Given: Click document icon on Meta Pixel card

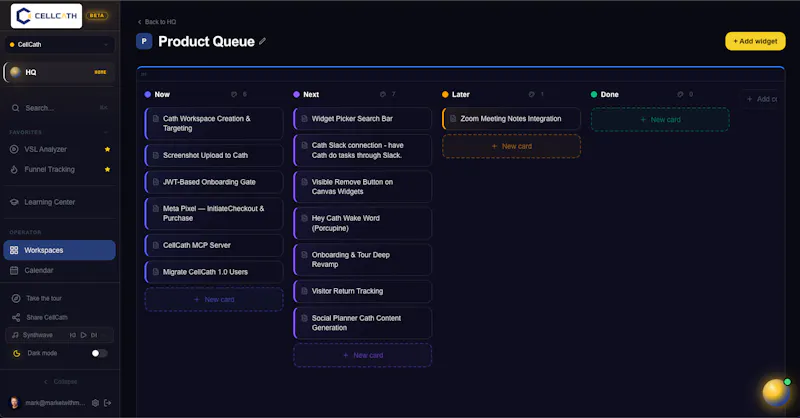Looking at the screenshot, I should (x=156, y=208).
